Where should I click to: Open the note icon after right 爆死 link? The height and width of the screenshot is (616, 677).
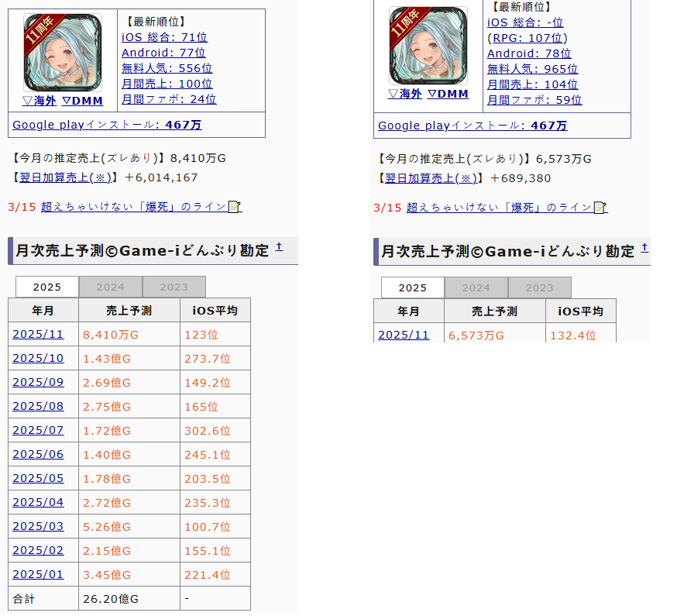[x=600, y=208]
